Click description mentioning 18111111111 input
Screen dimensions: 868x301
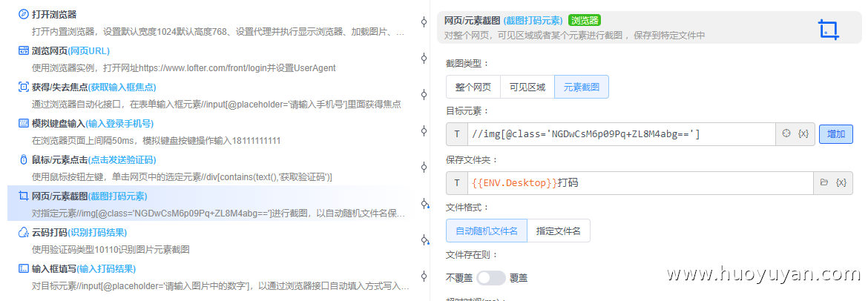(x=156, y=141)
